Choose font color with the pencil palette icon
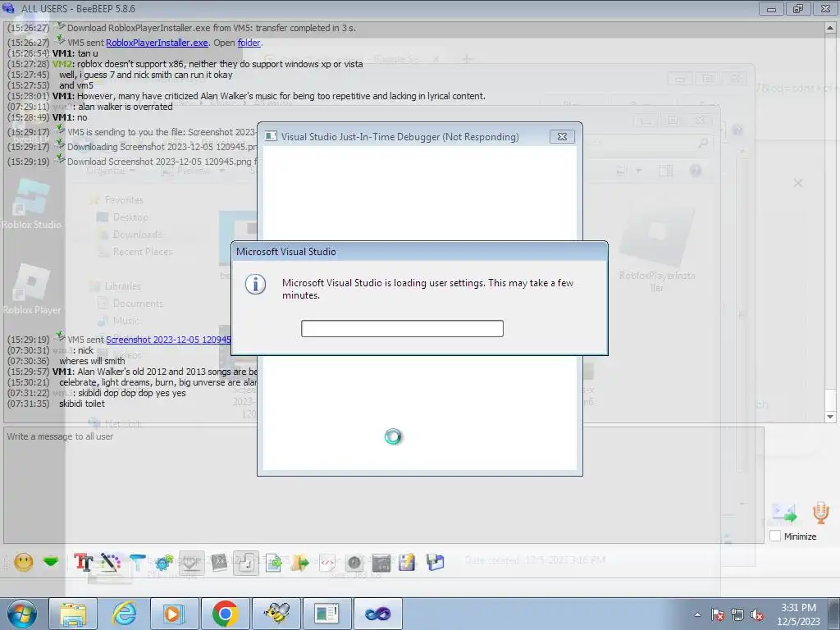This screenshot has height=630, width=840. click(111, 562)
